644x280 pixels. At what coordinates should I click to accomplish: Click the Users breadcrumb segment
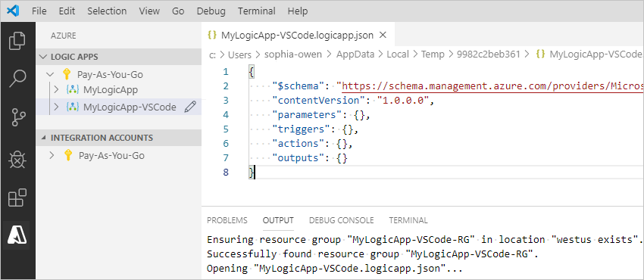coord(240,54)
